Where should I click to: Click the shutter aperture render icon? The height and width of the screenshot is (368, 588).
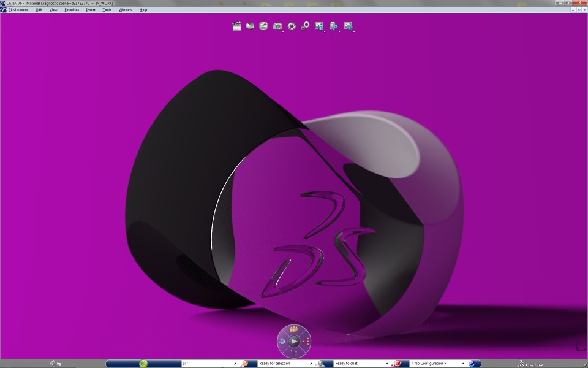tap(292, 26)
